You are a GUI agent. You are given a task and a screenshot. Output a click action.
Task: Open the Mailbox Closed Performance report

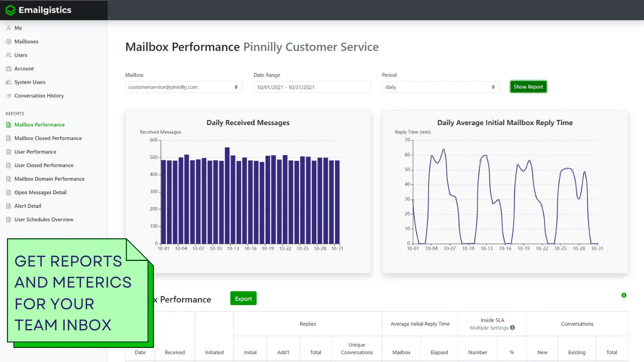[48, 138]
